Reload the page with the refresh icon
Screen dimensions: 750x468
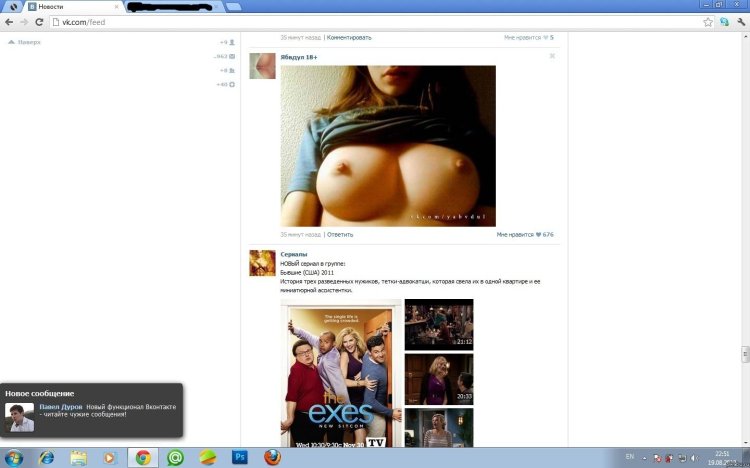pos(39,21)
